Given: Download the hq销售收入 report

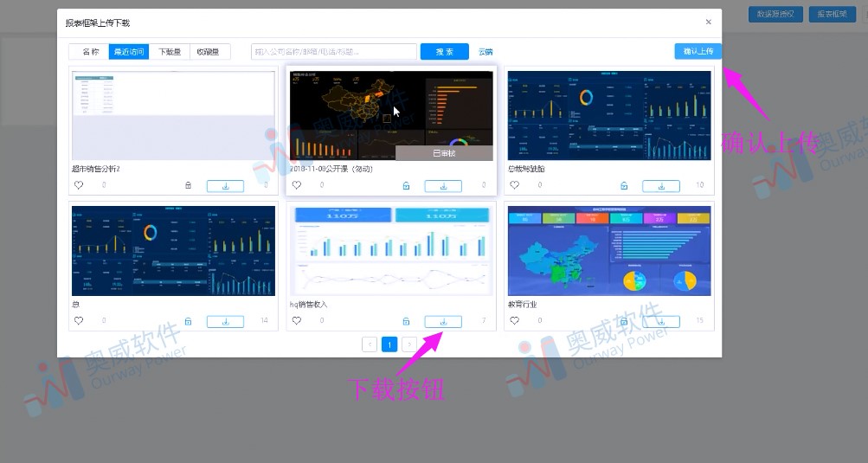Looking at the screenshot, I should point(443,322).
